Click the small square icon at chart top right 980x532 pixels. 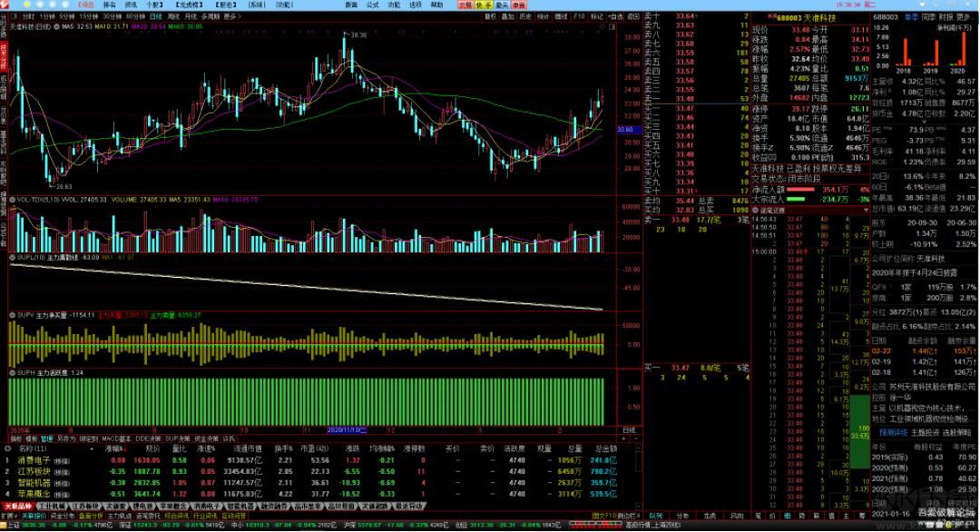(612, 27)
